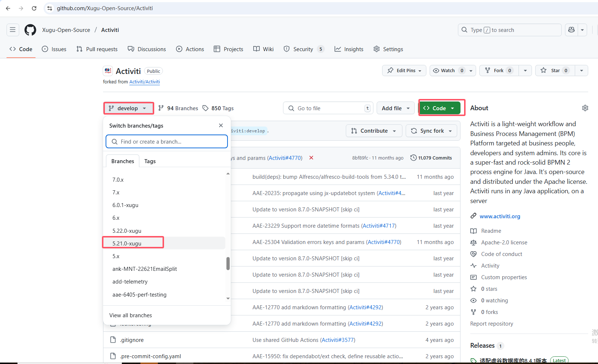Open the Pull requests tab
This screenshot has height=364, width=598.
click(x=97, y=49)
